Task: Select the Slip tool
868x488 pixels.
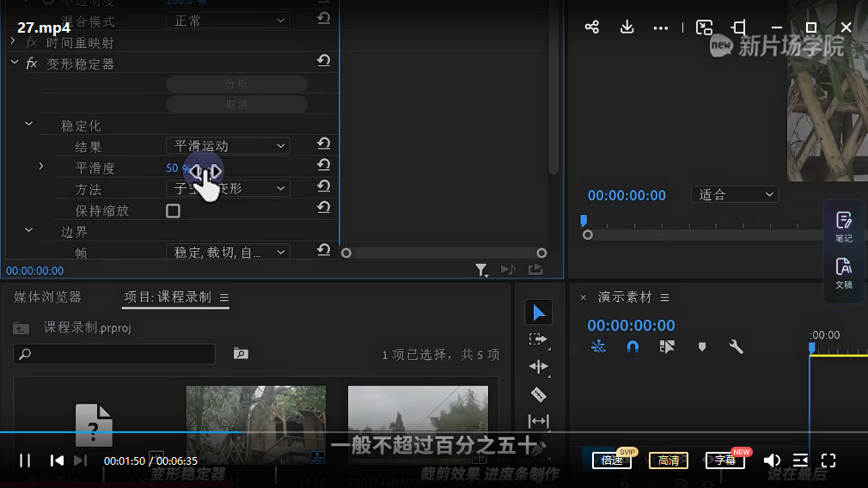Action: (x=538, y=421)
